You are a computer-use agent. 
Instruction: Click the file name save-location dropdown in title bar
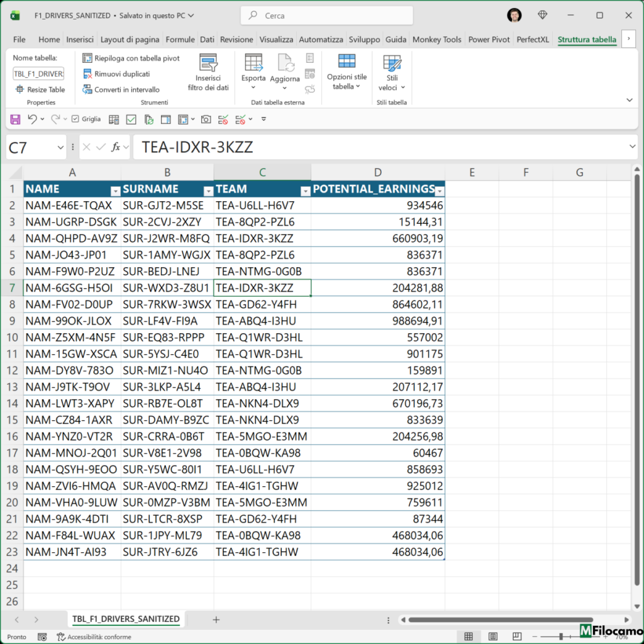point(191,16)
